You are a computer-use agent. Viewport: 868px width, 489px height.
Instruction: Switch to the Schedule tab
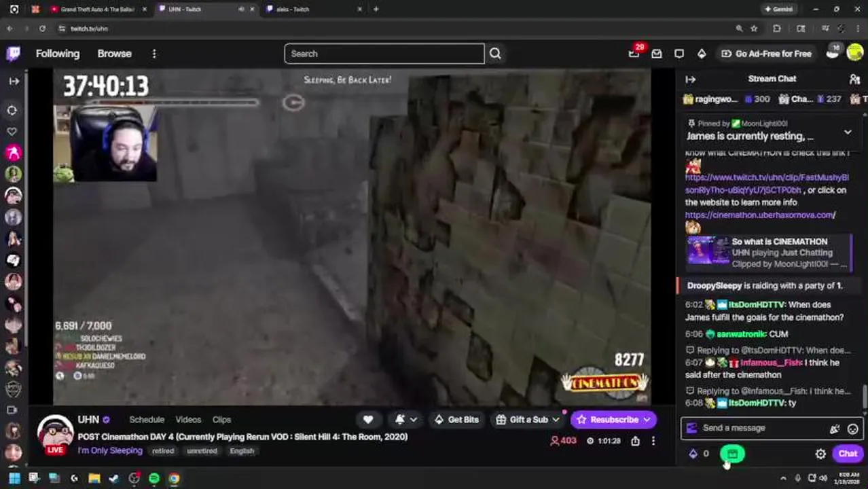147,420
